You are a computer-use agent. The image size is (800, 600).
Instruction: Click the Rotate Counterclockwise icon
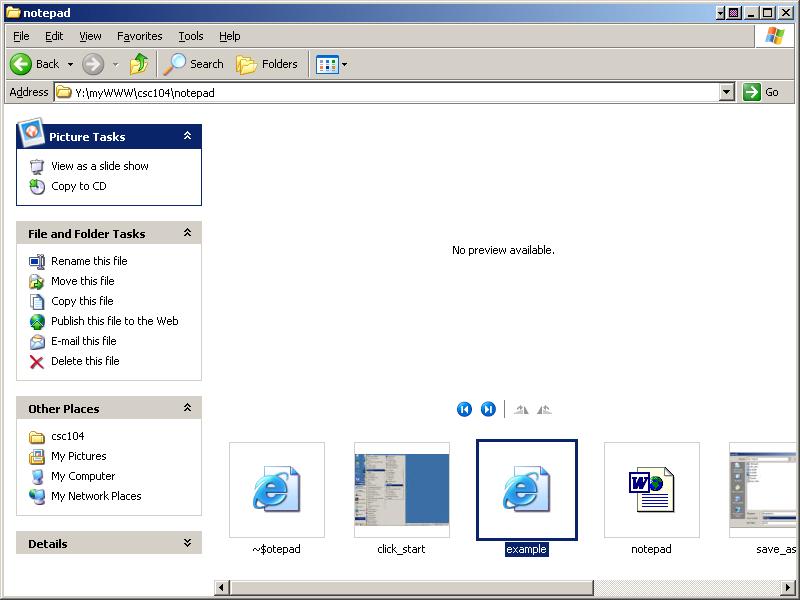tap(544, 409)
